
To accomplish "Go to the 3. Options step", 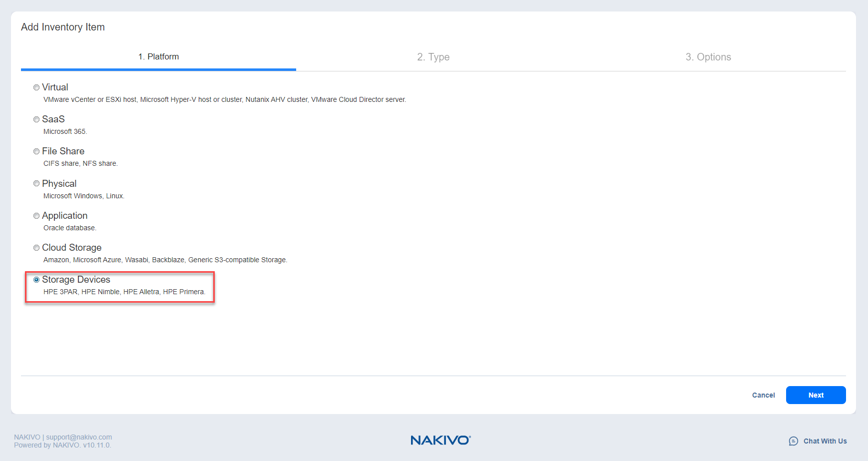I will click(x=708, y=57).
